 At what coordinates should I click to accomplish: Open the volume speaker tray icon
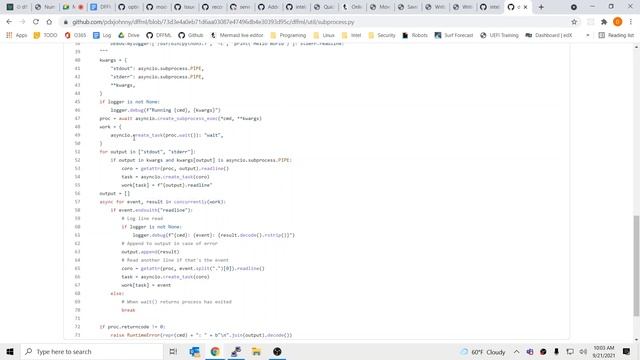point(583,351)
